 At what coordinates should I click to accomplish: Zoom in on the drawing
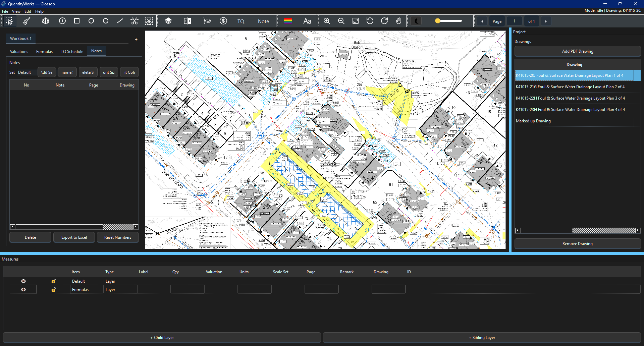pos(327,21)
